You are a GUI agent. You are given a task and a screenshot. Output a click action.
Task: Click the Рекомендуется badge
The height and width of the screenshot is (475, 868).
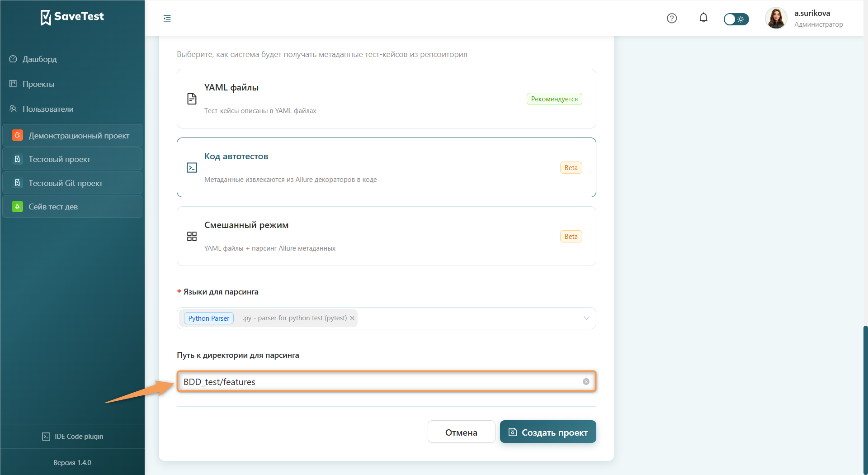[554, 99]
